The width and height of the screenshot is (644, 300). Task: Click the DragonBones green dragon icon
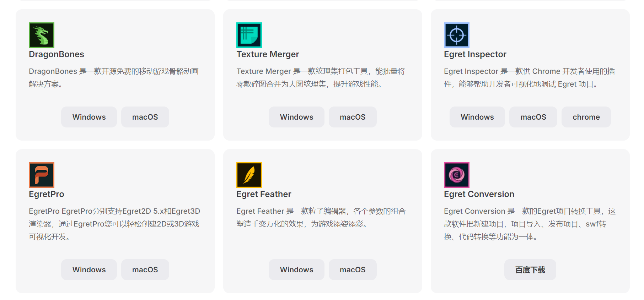click(42, 35)
